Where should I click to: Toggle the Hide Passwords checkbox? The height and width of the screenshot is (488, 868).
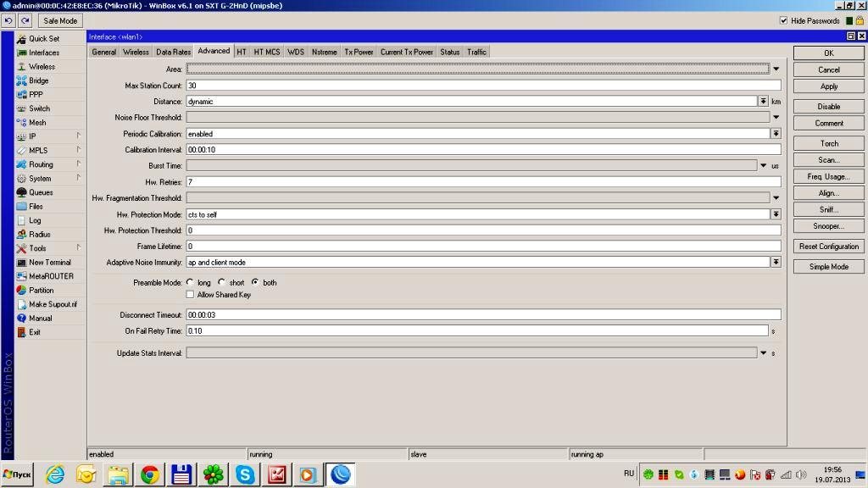point(783,20)
